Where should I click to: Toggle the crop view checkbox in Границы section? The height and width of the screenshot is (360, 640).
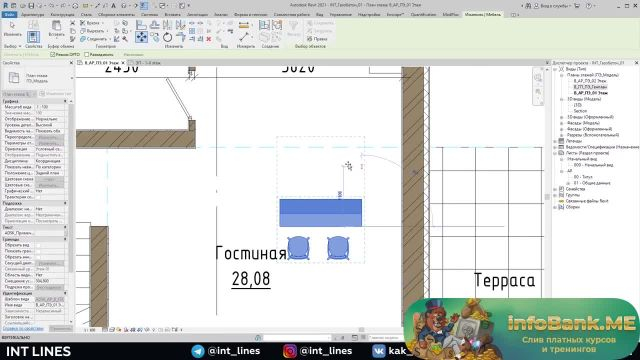tap(38, 245)
